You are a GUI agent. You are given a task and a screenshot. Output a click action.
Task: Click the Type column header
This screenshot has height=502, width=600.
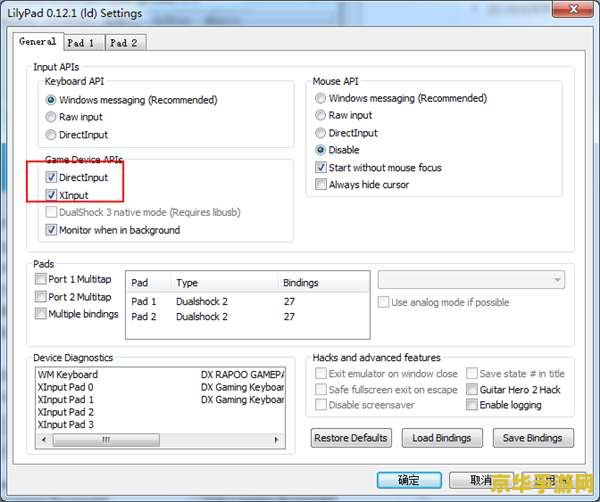(x=226, y=283)
